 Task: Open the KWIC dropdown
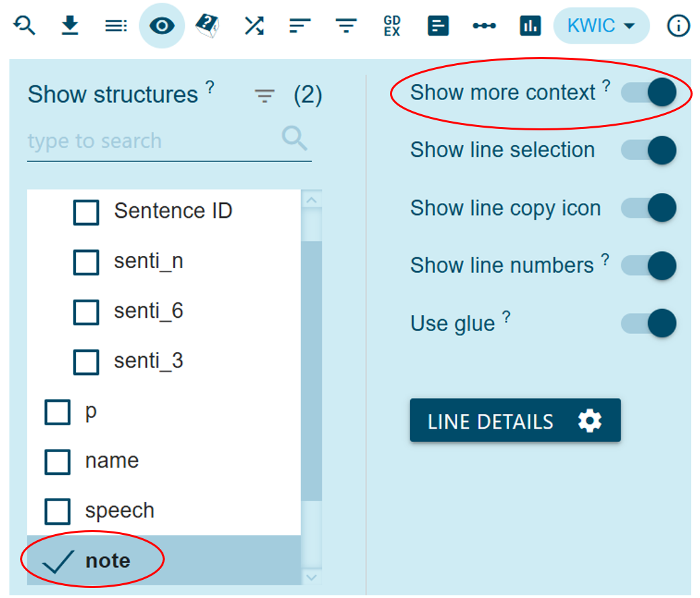pos(601,26)
